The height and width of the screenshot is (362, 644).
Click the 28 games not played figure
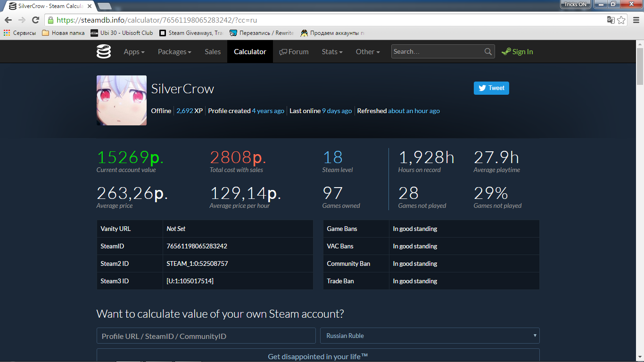[x=408, y=193]
